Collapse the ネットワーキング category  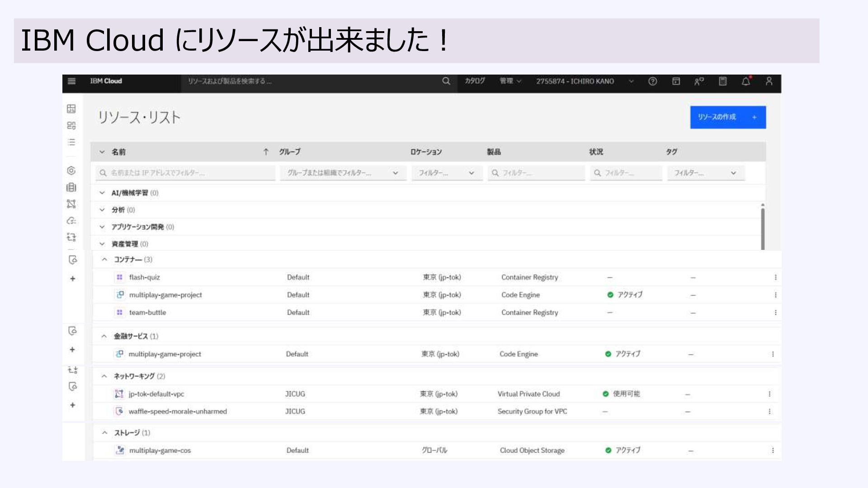(104, 376)
